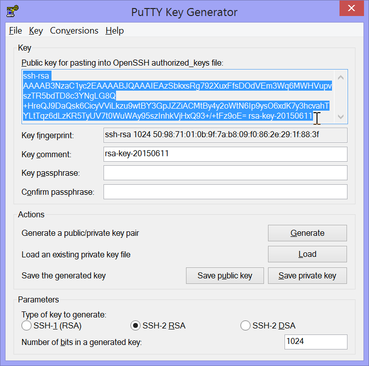Image resolution: width=369 pixels, height=366 pixels.
Task: Click the Confirm passphrase field
Action: [x=225, y=192]
